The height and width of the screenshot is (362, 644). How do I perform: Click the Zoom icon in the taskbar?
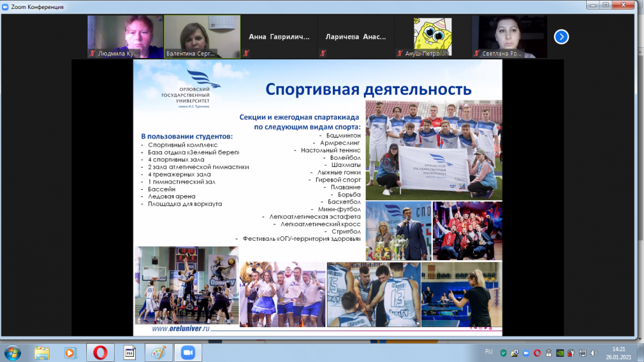pyautogui.click(x=188, y=352)
